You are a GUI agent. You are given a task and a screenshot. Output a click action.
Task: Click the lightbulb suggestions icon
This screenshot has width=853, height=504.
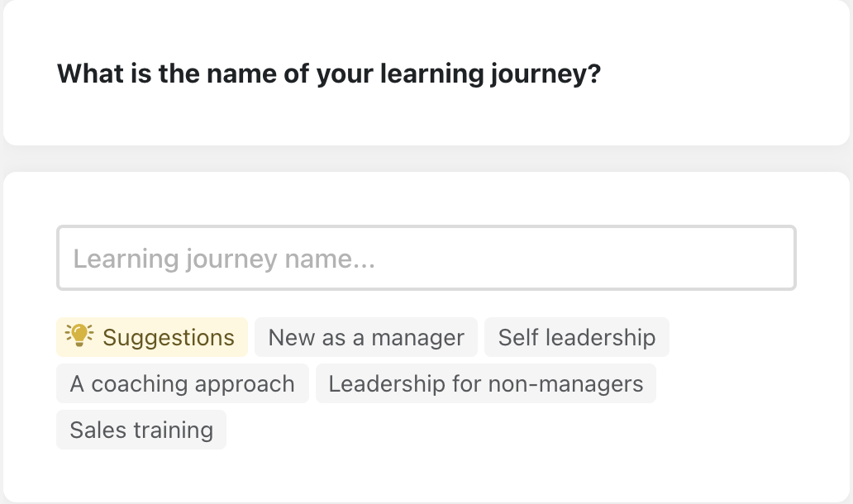point(79,336)
